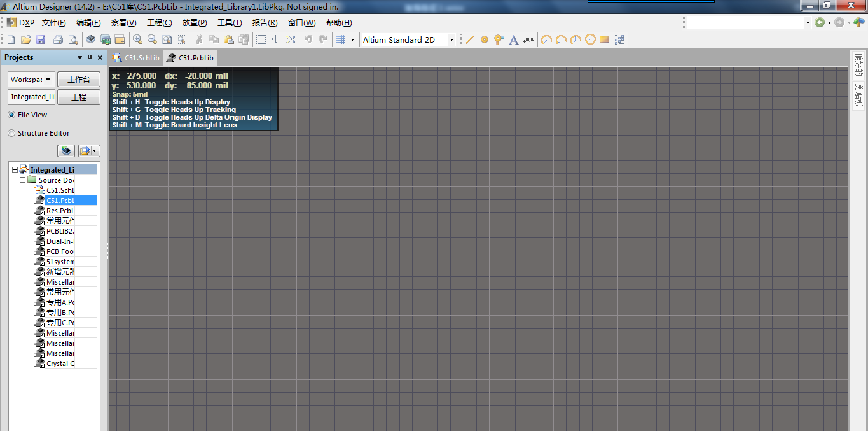Select the place pad tool
Viewport: 868px width, 431px height.
point(485,39)
